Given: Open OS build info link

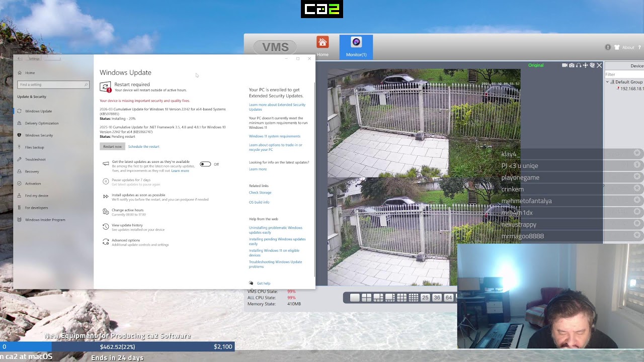Looking at the screenshot, I should [x=259, y=202].
